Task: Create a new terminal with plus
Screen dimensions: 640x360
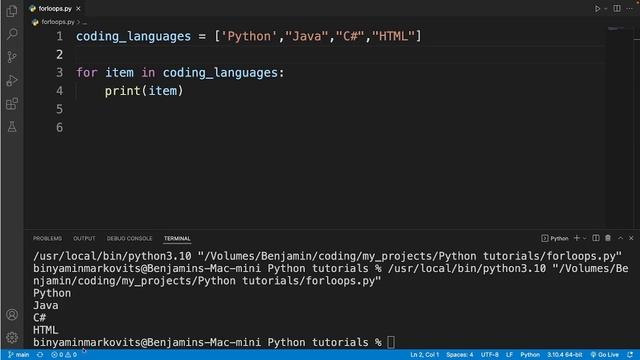Action: pos(577,238)
